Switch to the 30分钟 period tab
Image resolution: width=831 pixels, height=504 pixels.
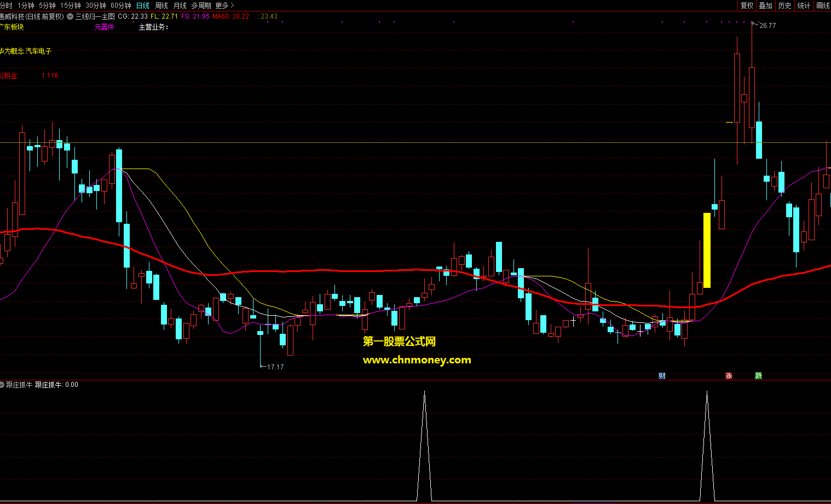(96, 5)
